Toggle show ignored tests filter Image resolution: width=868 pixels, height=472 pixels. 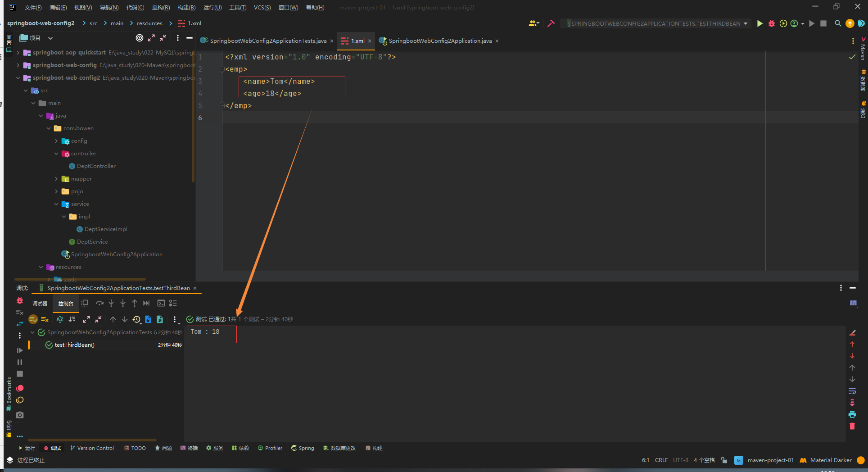45,319
